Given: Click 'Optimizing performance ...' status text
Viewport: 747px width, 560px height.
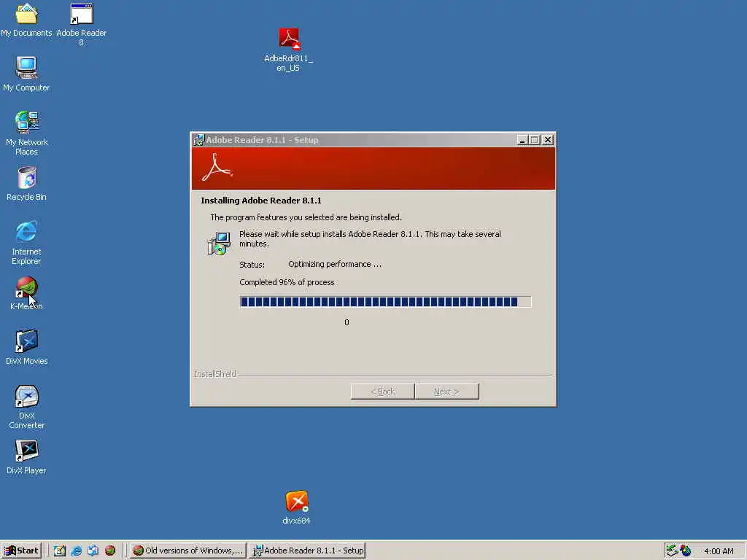Looking at the screenshot, I should 335,264.
